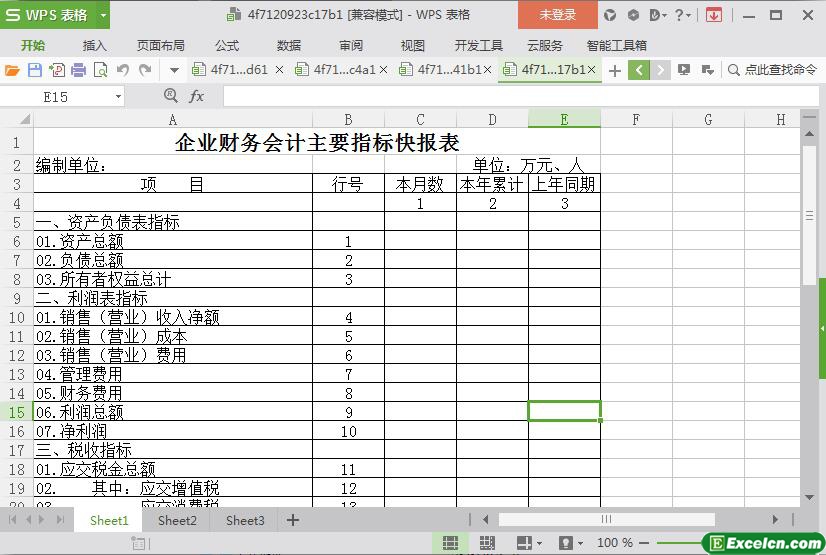
Task: Click the presentation screen icon in tab bar
Action: (684, 70)
